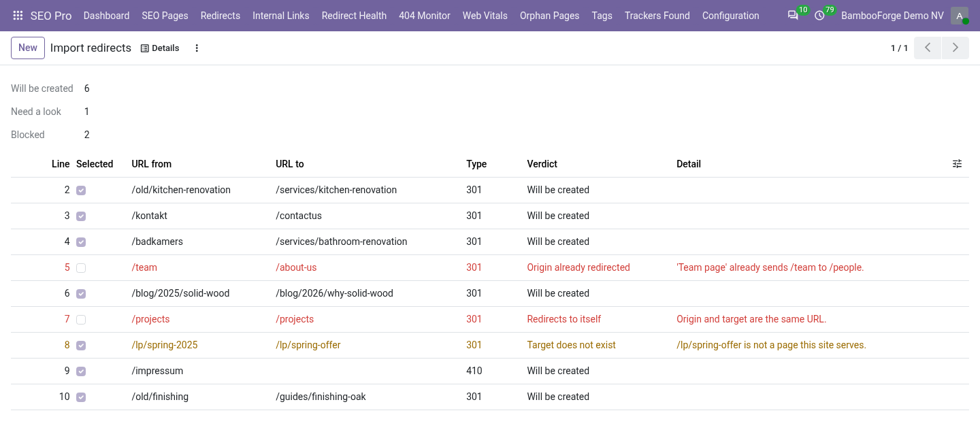980x432 pixels.
Task: Uncheck Selected for /badkamers row
Action: (x=81, y=242)
